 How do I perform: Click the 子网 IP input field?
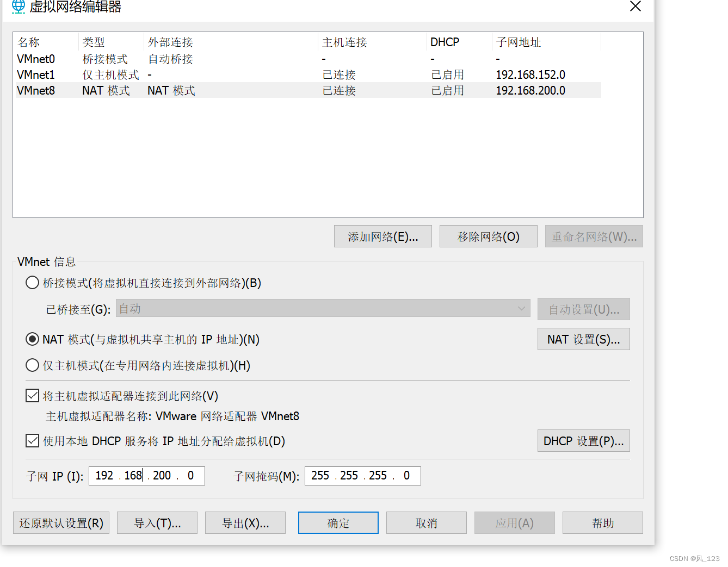pos(147,476)
